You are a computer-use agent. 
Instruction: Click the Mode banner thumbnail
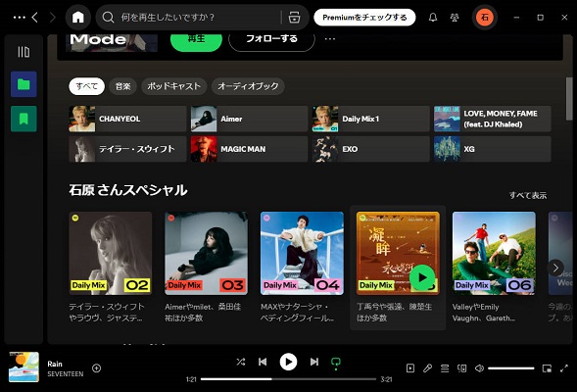[112, 43]
